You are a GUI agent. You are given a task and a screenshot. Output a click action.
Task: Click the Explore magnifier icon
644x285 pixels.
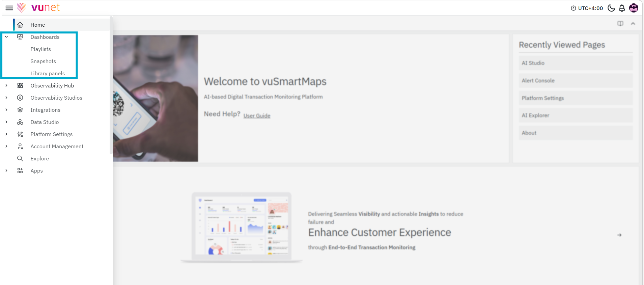point(20,158)
